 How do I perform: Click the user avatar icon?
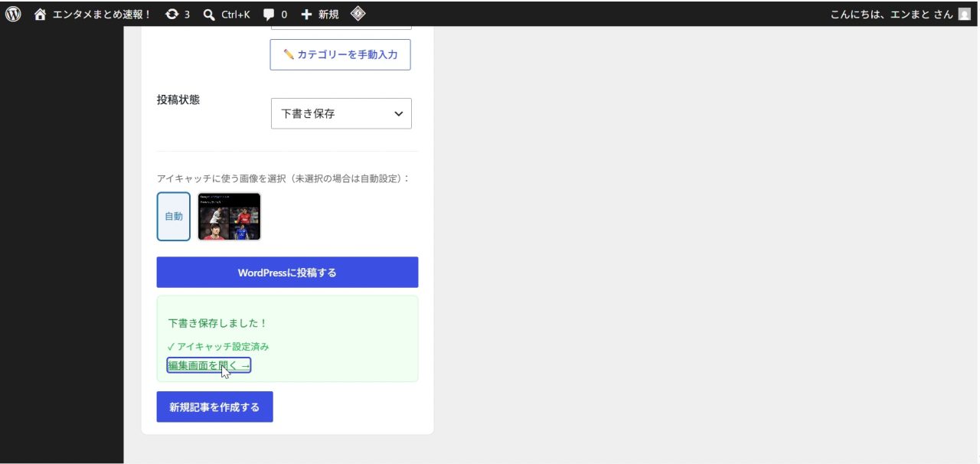click(x=964, y=14)
